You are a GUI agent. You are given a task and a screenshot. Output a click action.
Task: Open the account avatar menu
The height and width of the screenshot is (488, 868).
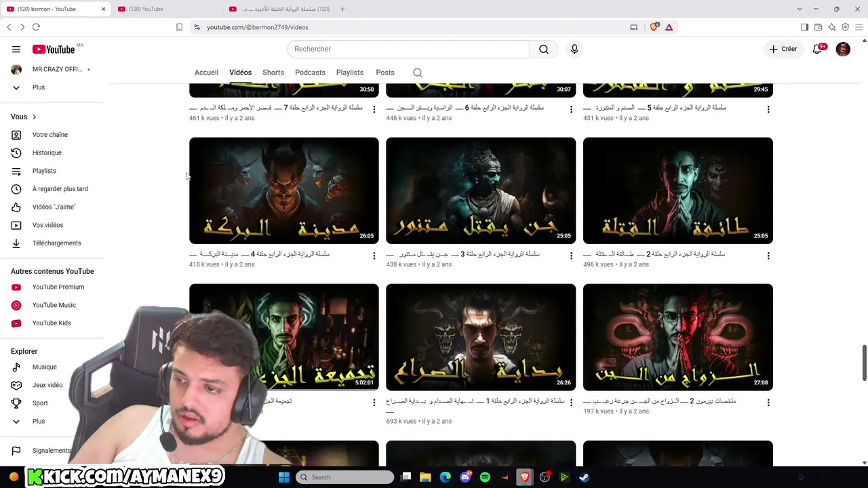(843, 49)
